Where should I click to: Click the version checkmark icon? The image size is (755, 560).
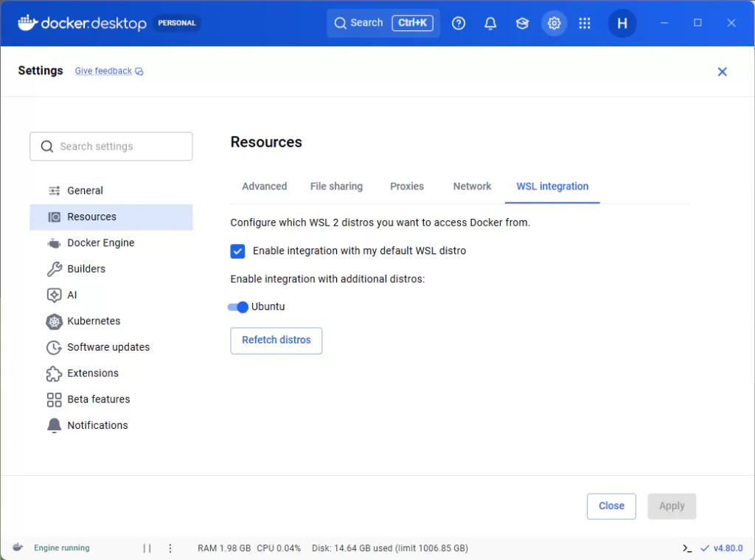pyautogui.click(x=704, y=548)
